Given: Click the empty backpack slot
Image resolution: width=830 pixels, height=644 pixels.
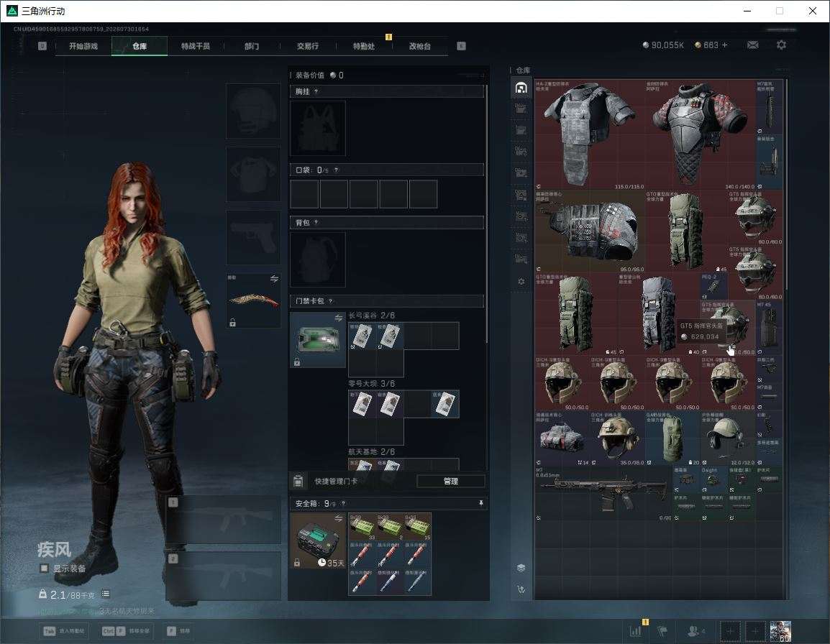Looking at the screenshot, I should point(318,259).
